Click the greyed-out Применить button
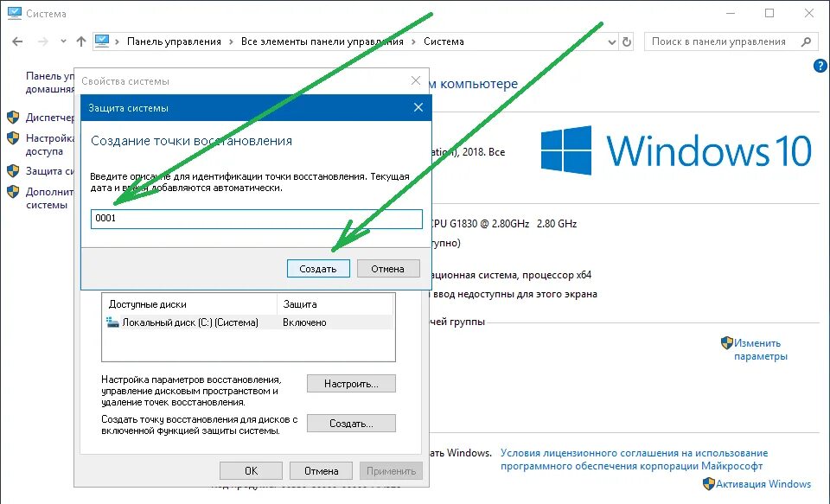Image resolution: width=830 pixels, height=504 pixels. click(391, 470)
